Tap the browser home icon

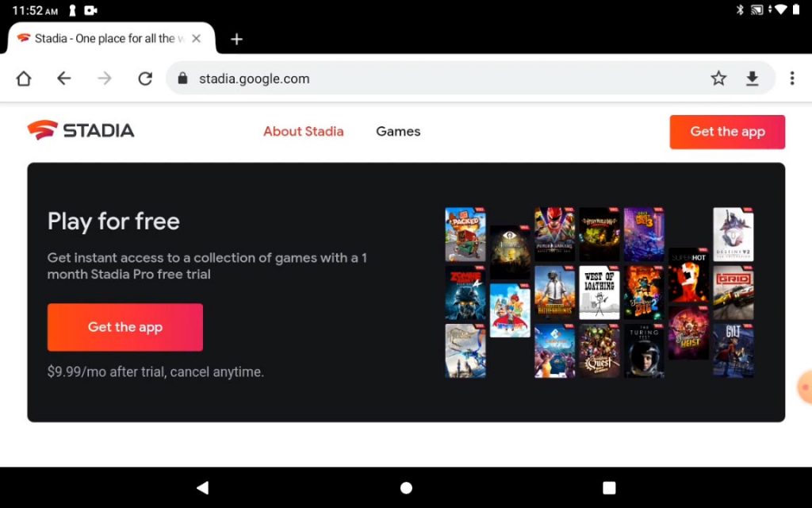pos(24,79)
